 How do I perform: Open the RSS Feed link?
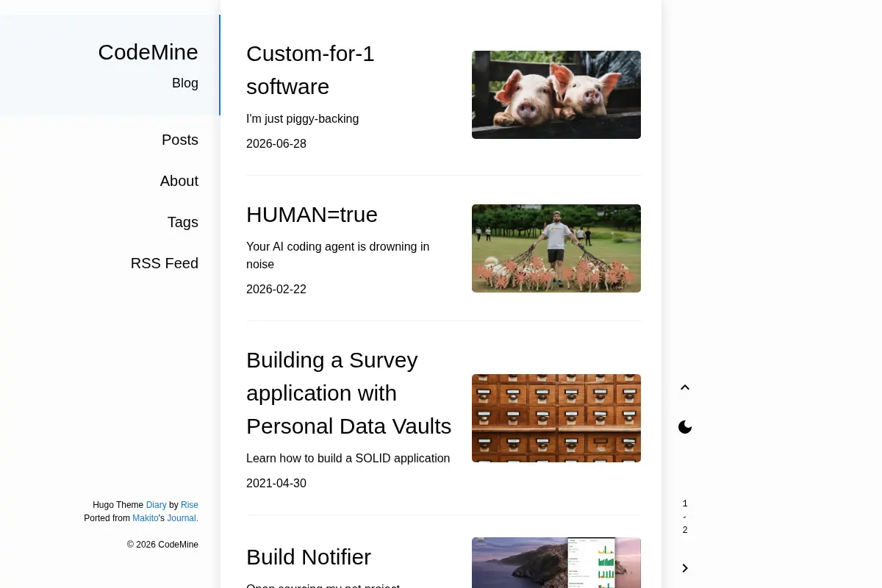coord(165,263)
